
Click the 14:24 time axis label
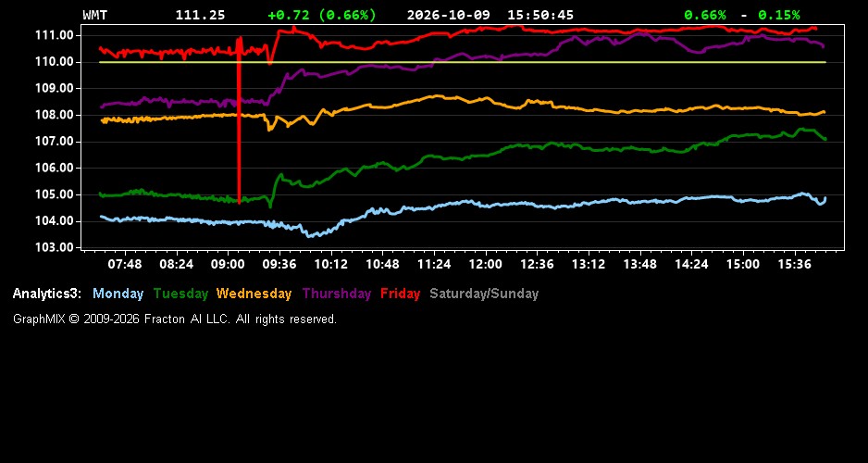coord(691,264)
